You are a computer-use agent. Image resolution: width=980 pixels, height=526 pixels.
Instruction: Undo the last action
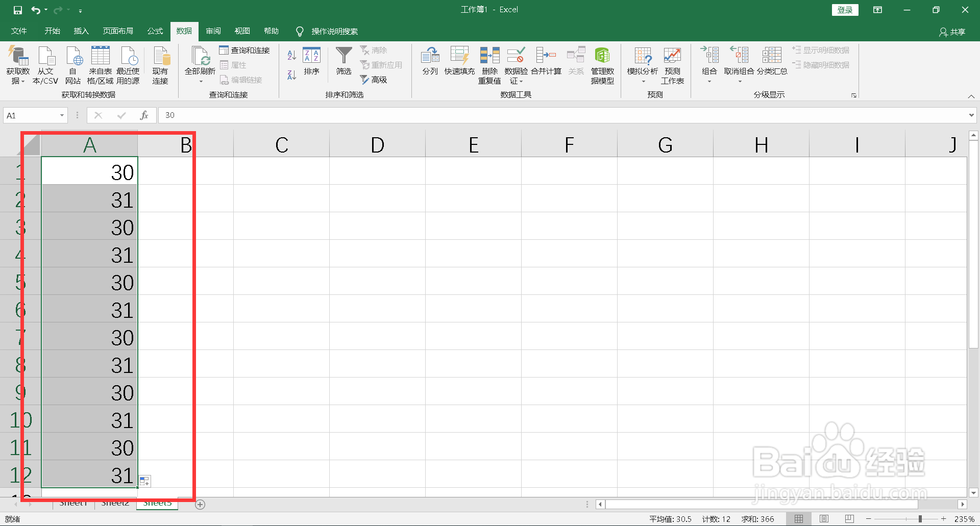(x=35, y=10)
